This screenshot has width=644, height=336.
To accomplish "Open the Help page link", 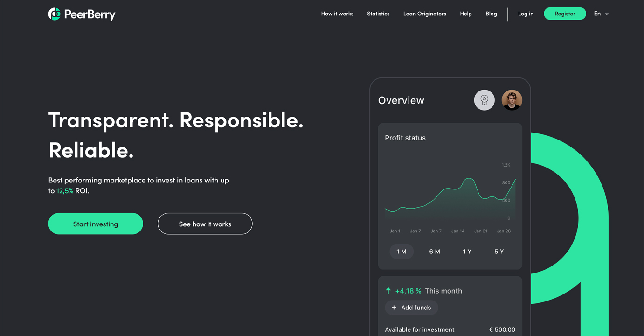I will (466, 14).
